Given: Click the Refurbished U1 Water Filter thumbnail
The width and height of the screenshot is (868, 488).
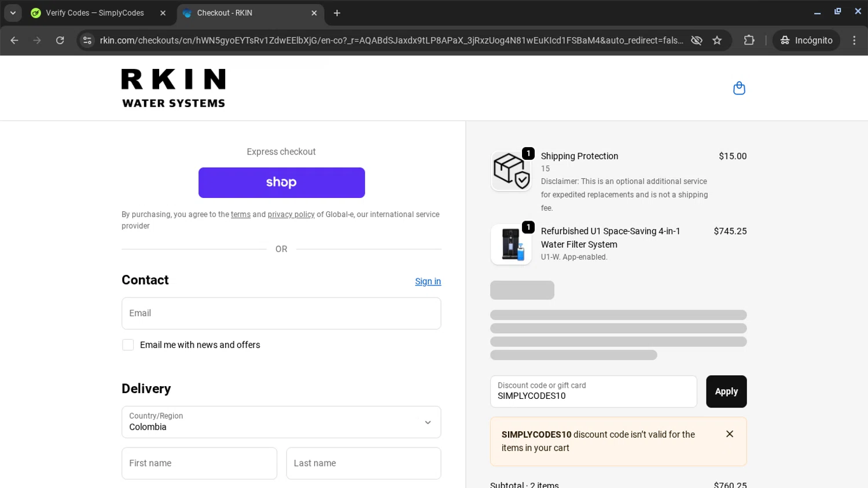Looking at the screenshot, I should pyautogui.click(x=511, y=244).
